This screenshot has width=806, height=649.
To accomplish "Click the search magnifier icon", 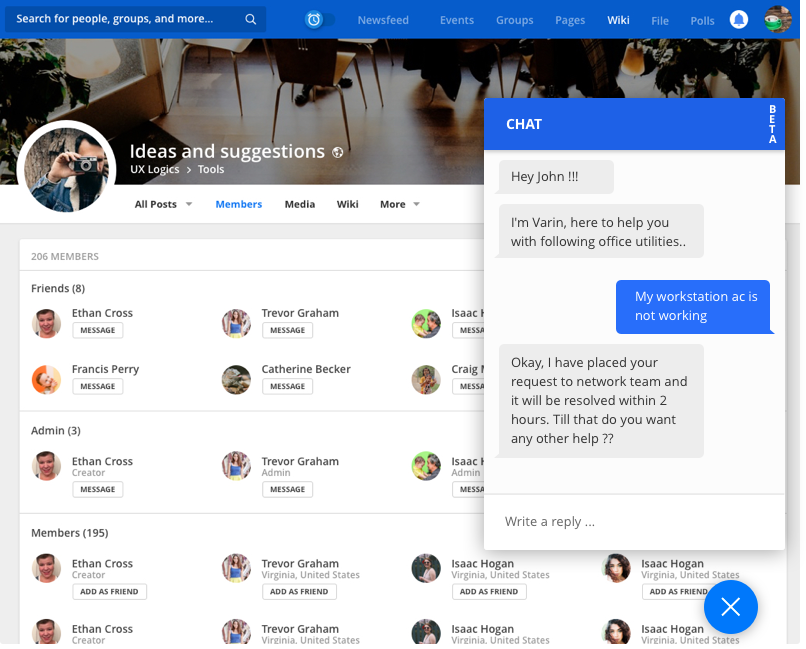I will click(x=250, y=20).
